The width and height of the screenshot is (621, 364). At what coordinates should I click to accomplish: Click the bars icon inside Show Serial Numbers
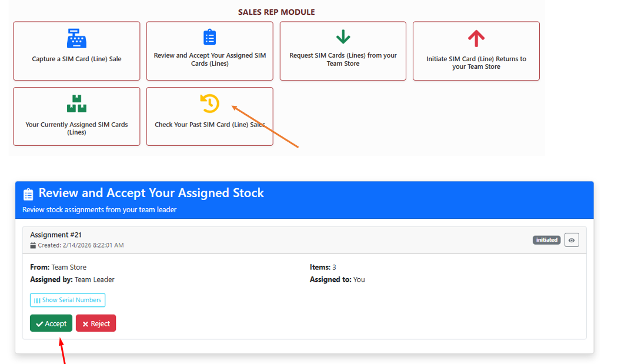point(36,300)
